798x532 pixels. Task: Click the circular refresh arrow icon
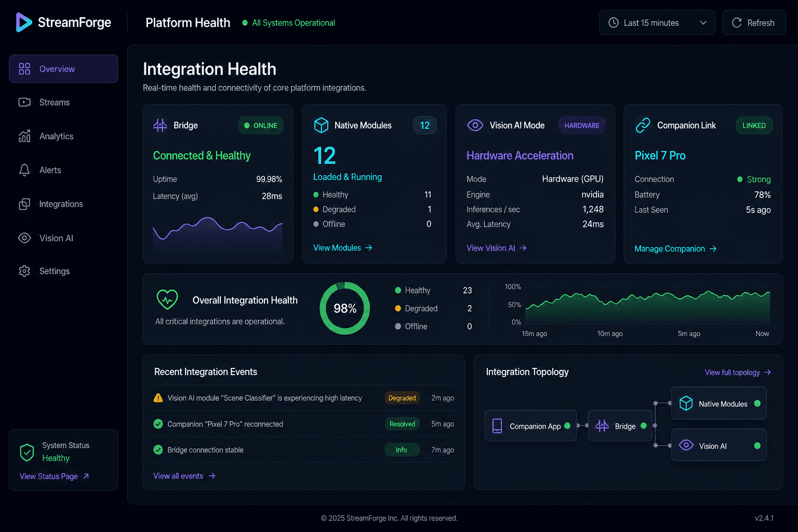(x=737, y=23)
